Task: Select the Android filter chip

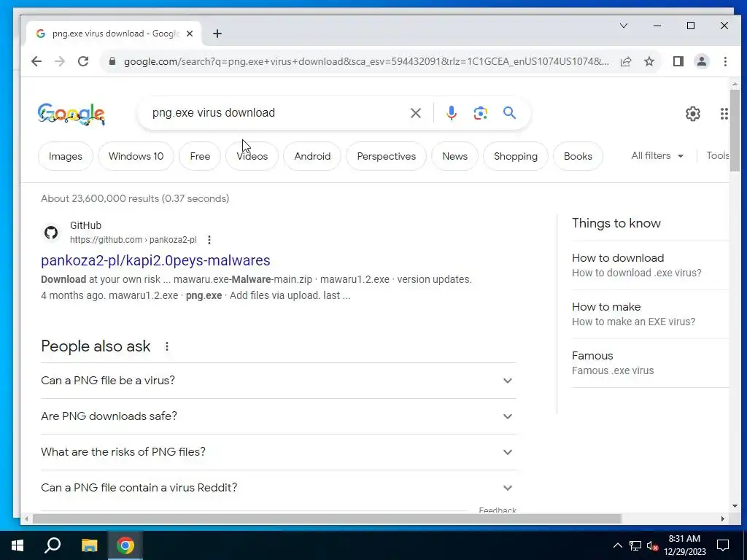Action: pyautogui.click(x=312, y=156)
